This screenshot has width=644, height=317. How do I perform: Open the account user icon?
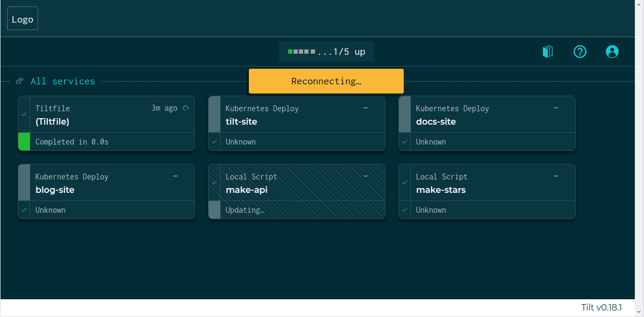(x=612, y=52)
